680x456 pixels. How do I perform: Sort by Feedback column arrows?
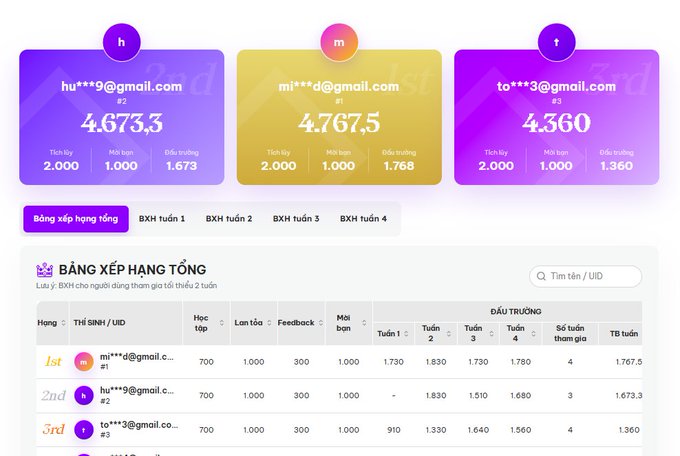pyautogui.click(x=320, y=323)
